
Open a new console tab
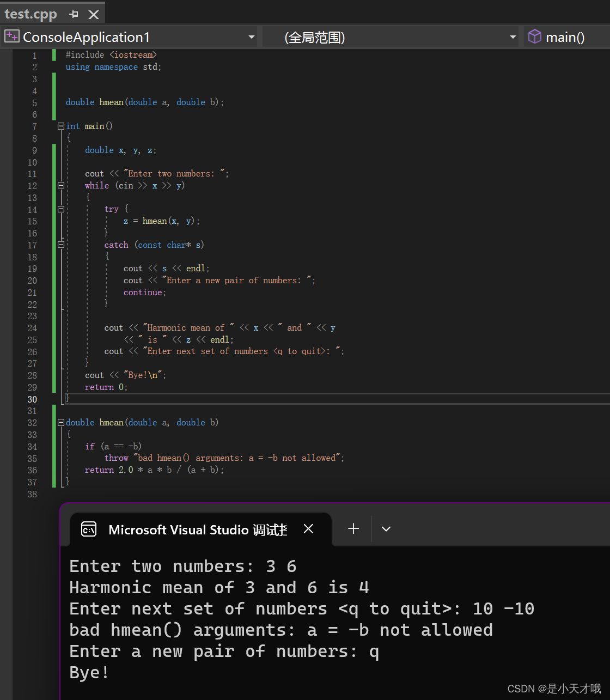(x=353, y=528)
